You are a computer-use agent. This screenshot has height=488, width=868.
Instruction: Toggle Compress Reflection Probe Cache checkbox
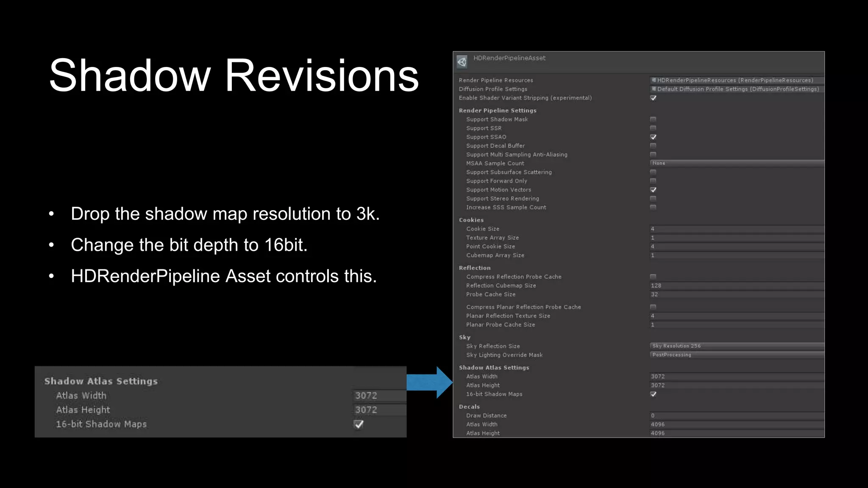tap(653, 277)
